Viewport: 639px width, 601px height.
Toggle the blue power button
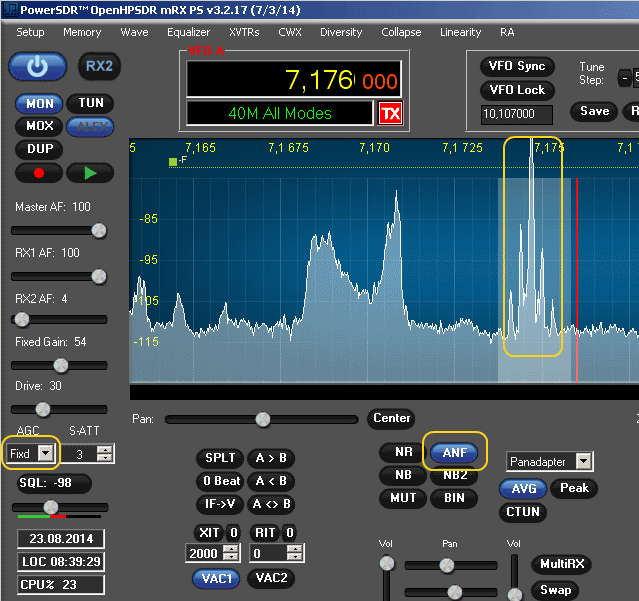click(37, 66)
